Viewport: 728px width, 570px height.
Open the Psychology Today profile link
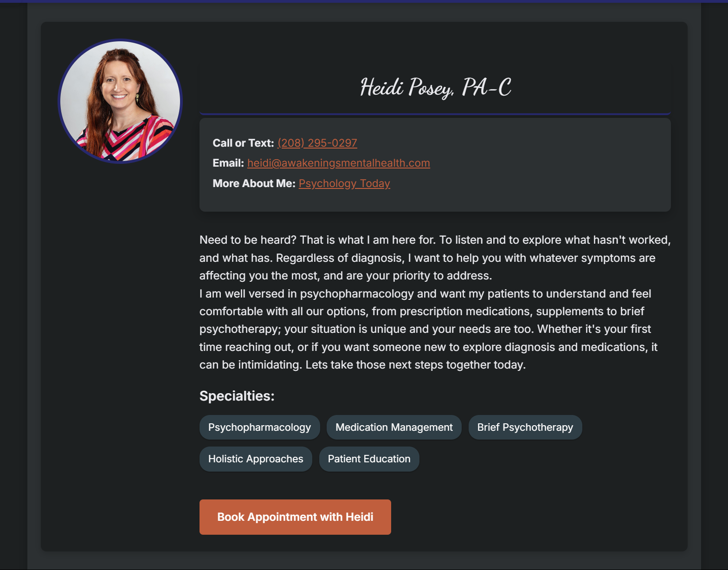344,183
